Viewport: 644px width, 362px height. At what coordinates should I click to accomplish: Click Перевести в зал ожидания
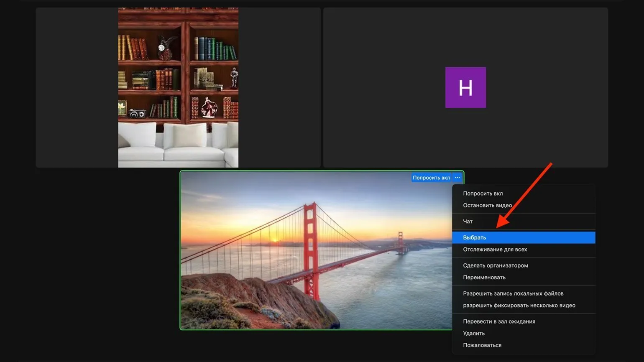(498, 321)
